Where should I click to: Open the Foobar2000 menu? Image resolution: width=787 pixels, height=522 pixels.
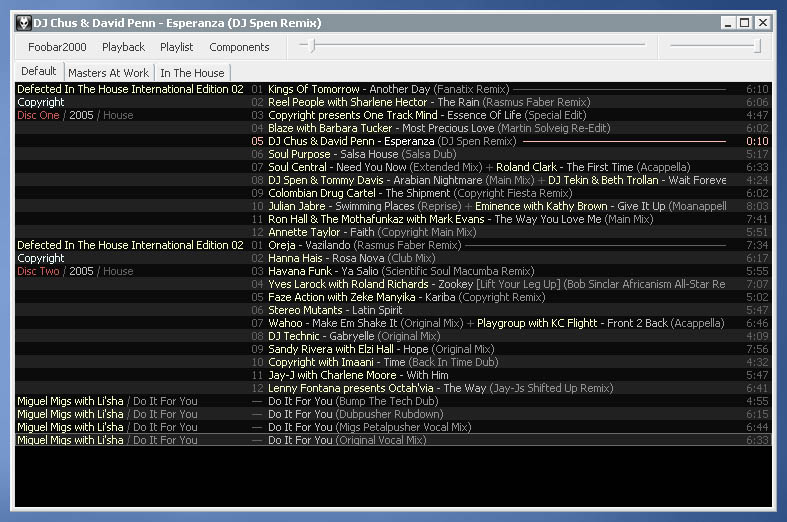coord(57,47)
